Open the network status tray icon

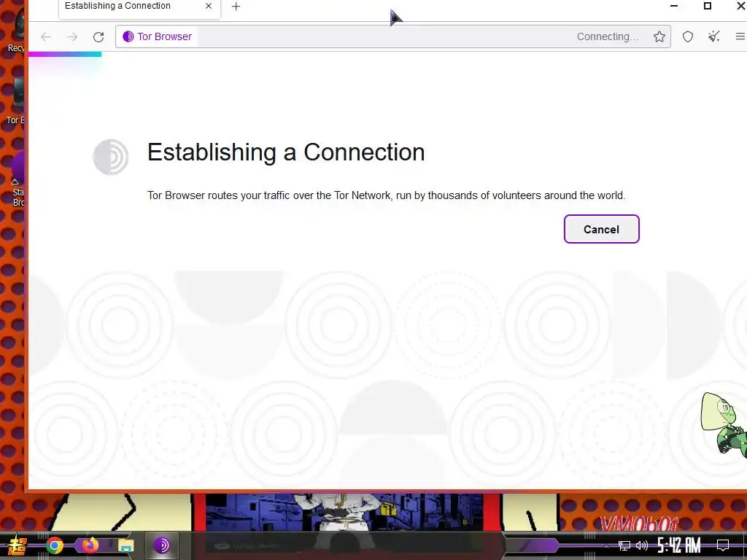[624, 545]
